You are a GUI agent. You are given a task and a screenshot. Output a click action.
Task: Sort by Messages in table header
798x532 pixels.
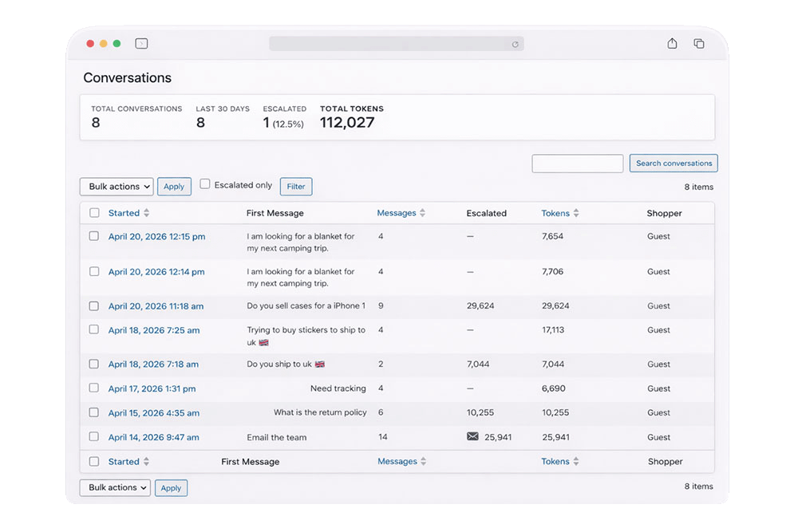[x=397, y=213]
